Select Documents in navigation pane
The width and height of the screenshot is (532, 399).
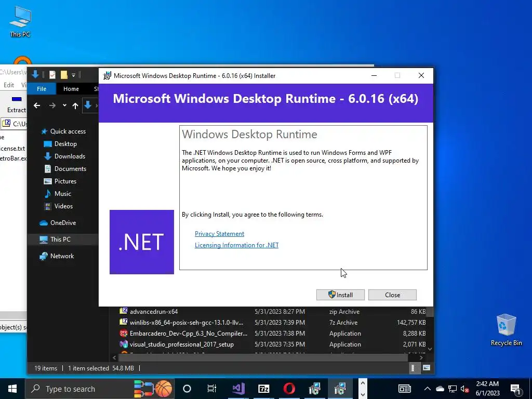click(70, 169)
